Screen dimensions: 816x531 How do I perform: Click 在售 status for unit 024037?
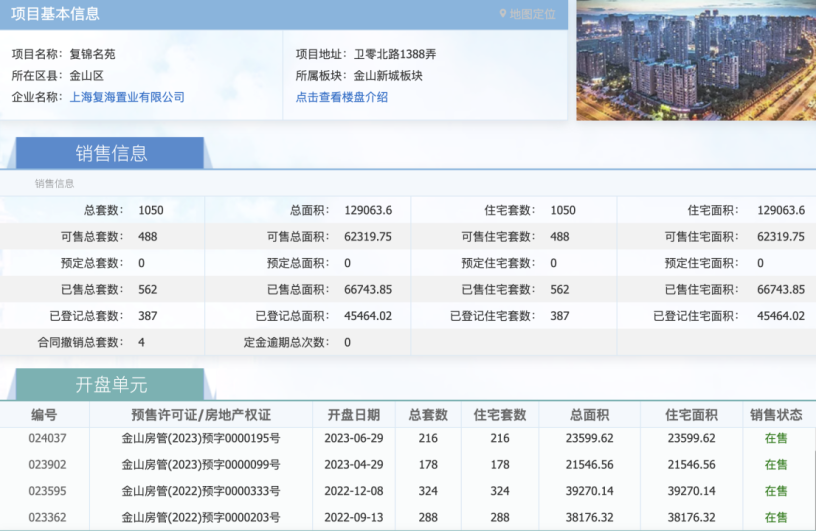click(x=776, y=438)
